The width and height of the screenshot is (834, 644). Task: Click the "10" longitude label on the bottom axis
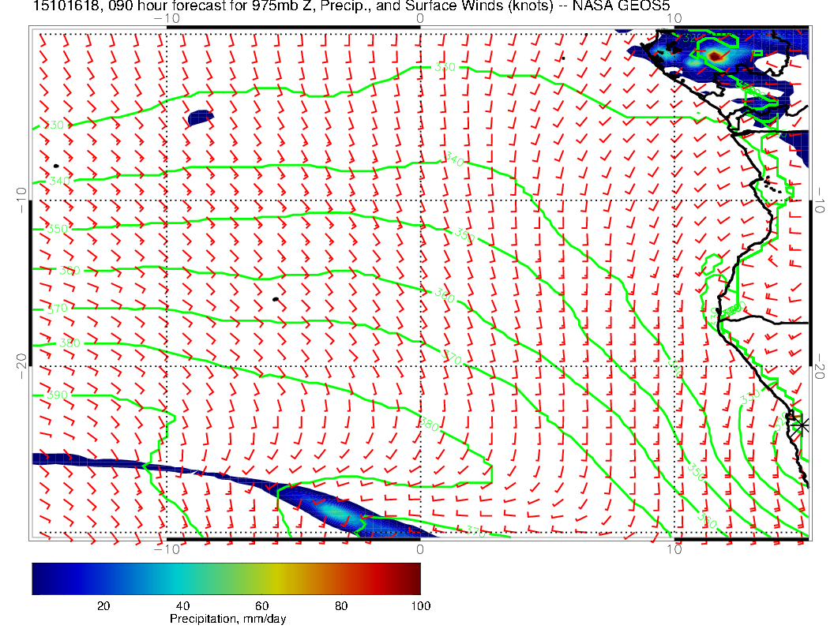[677, 549]
